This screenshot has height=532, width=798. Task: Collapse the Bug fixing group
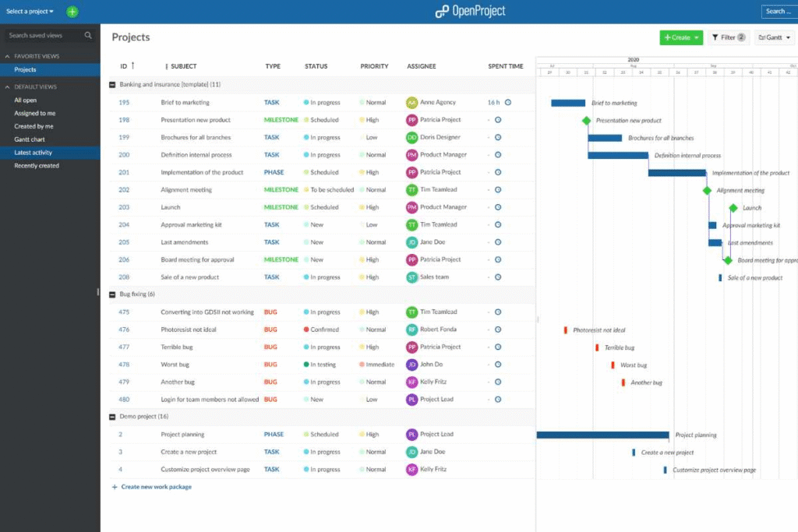112,294
